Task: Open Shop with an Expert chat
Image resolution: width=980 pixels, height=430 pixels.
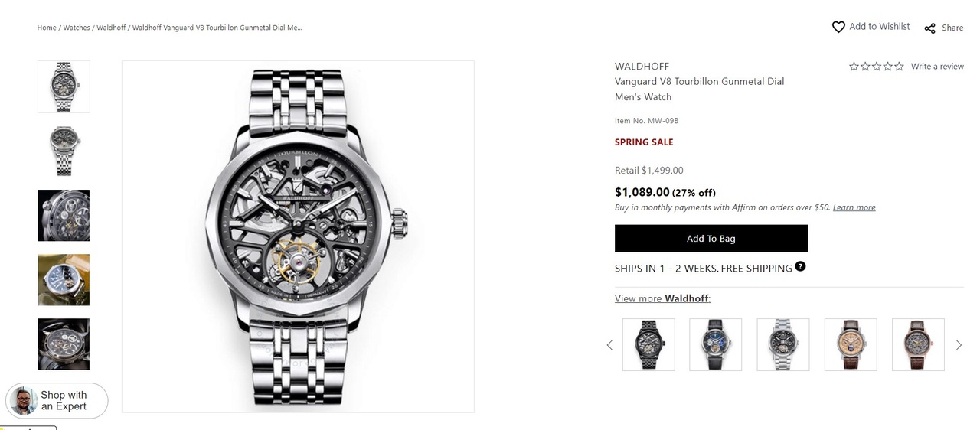Action: 57,400
